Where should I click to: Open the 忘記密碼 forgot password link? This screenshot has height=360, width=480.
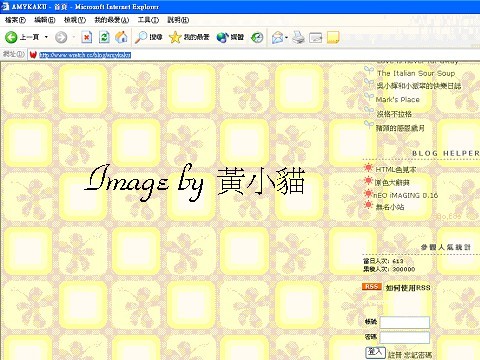point(418,355)
